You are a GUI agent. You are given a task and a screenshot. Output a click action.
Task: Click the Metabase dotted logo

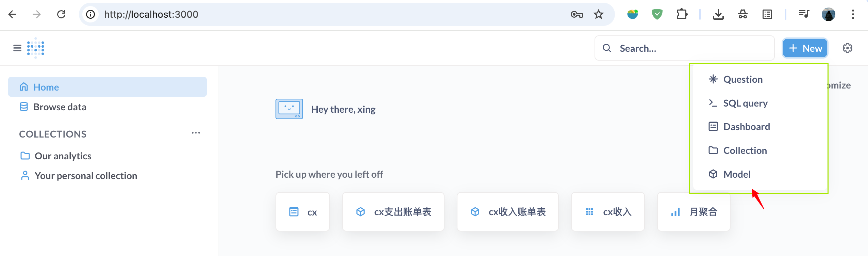click(36, 48)
